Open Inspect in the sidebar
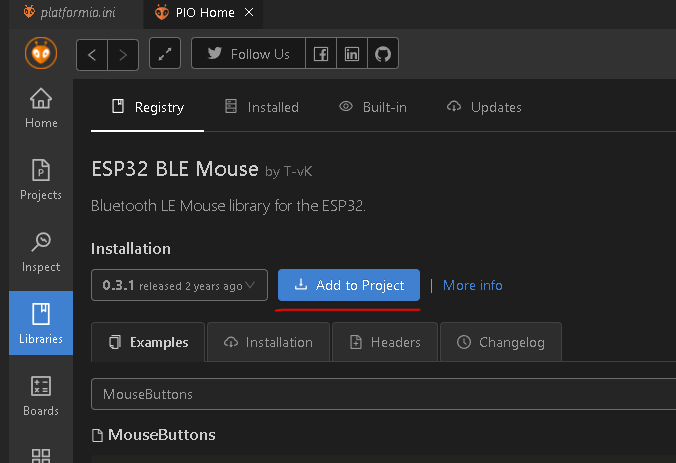Viewport: 676px width, 463px height. 41,252
